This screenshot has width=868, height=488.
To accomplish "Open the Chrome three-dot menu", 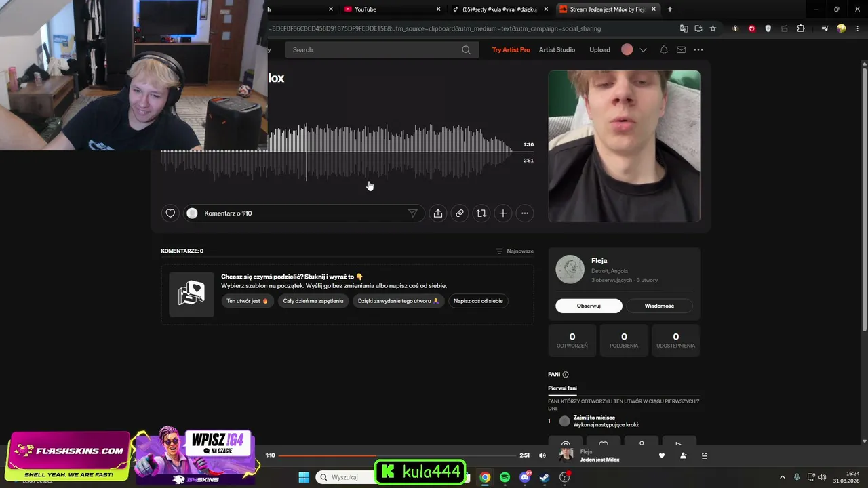I will [856, 28].
